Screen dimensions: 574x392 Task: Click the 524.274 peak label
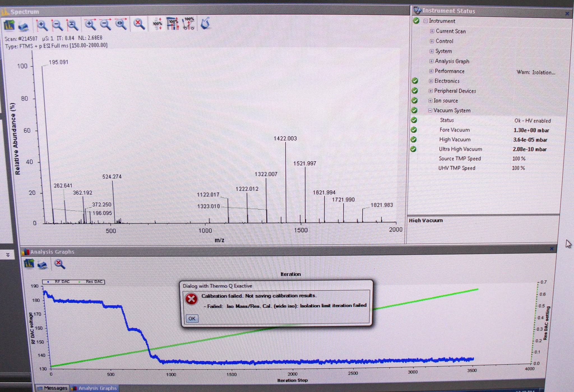[112, 177]
